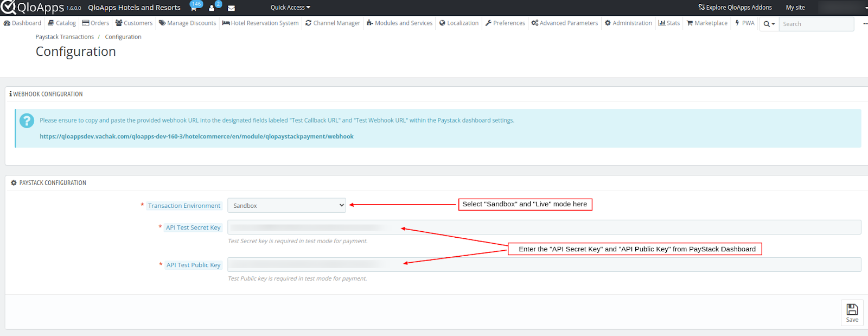Click the Paystack Configuration gear icon
The image size is (868, 336).
pos(14,183)
